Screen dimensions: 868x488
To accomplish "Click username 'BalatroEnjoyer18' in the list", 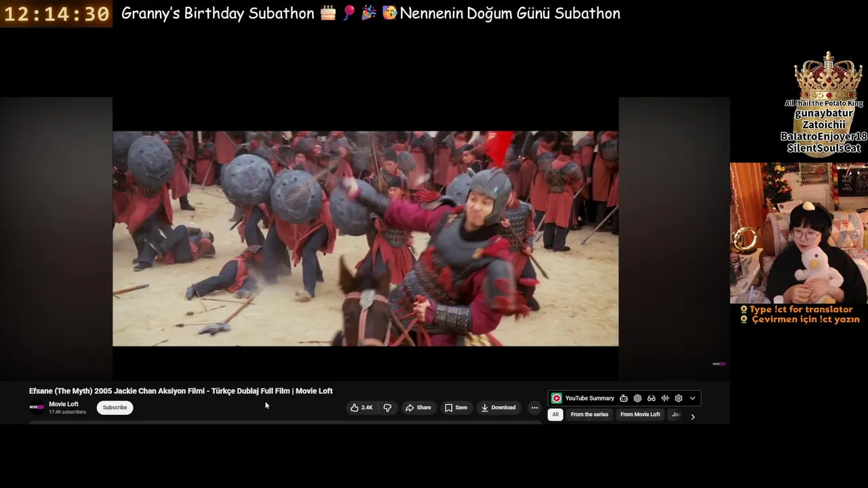I will (x=824, y=136).
